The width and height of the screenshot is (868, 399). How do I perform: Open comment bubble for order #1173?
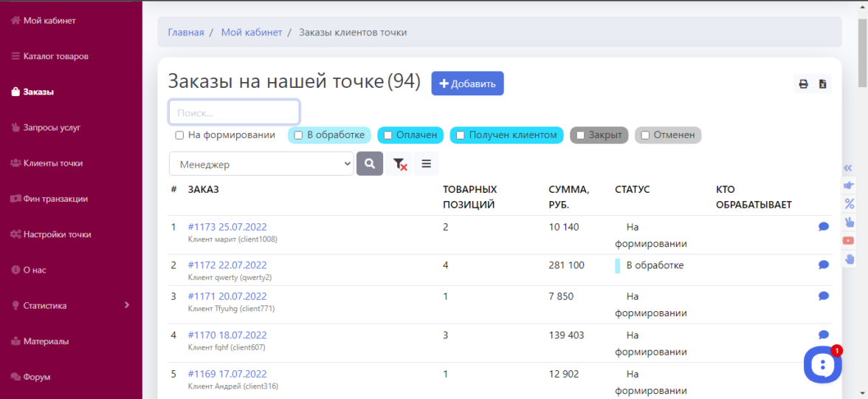(x=824, y=227)
